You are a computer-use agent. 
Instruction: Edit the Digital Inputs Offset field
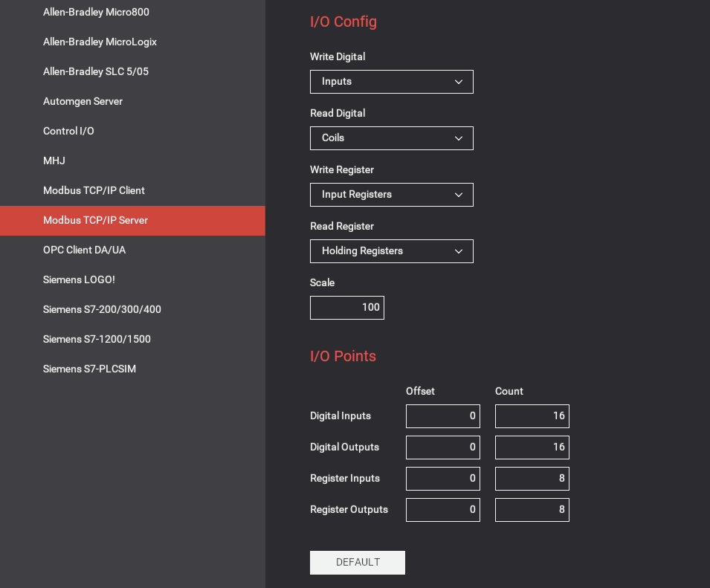(x=443, y=416)
